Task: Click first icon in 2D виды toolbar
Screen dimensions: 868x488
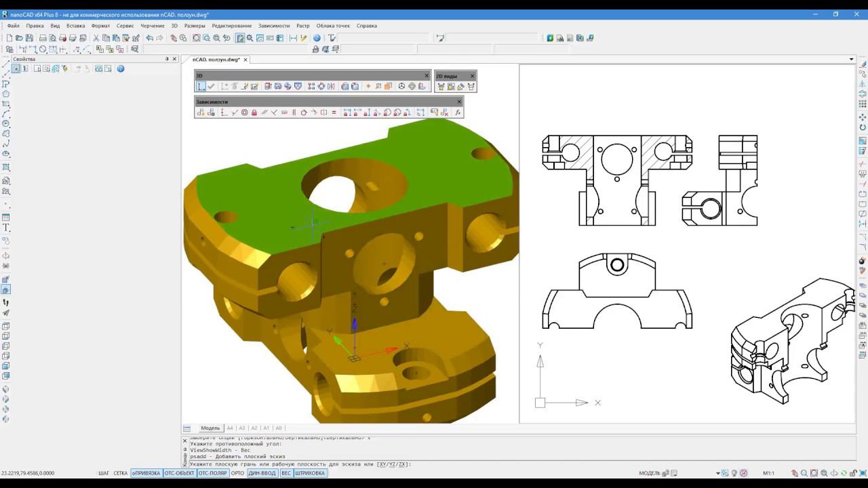Action: pyautogui.click(x=441, y=86)
